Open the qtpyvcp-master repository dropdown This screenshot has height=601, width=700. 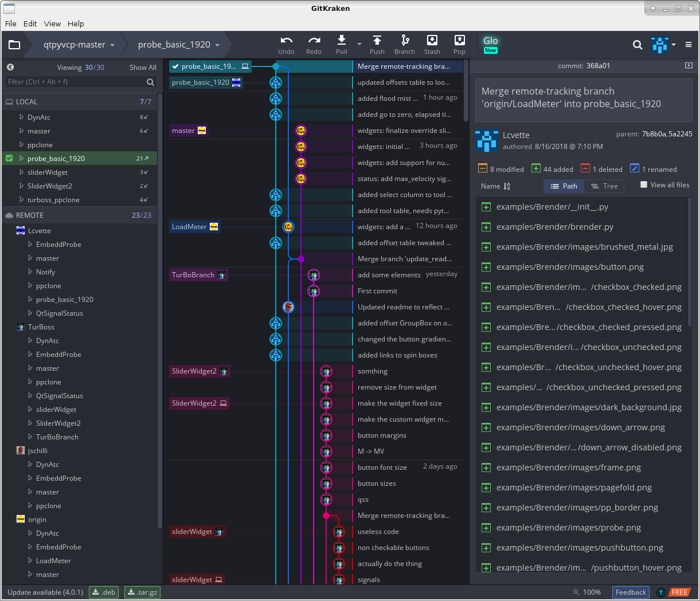(x=79, y=45)
